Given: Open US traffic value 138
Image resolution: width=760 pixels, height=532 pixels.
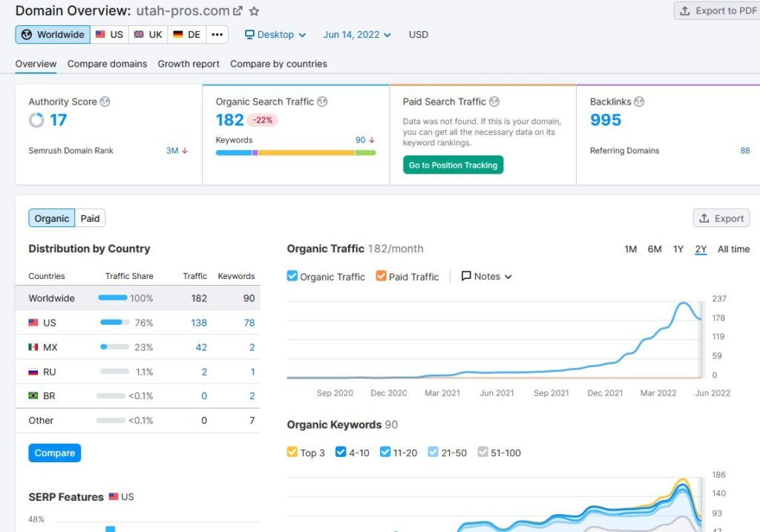Looking at the screenshot, I should point(199,323).
